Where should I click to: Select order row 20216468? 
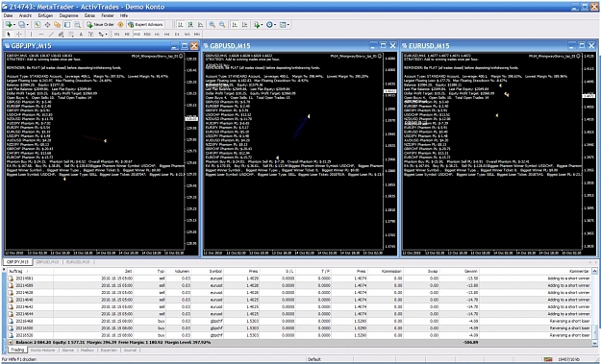299,321
